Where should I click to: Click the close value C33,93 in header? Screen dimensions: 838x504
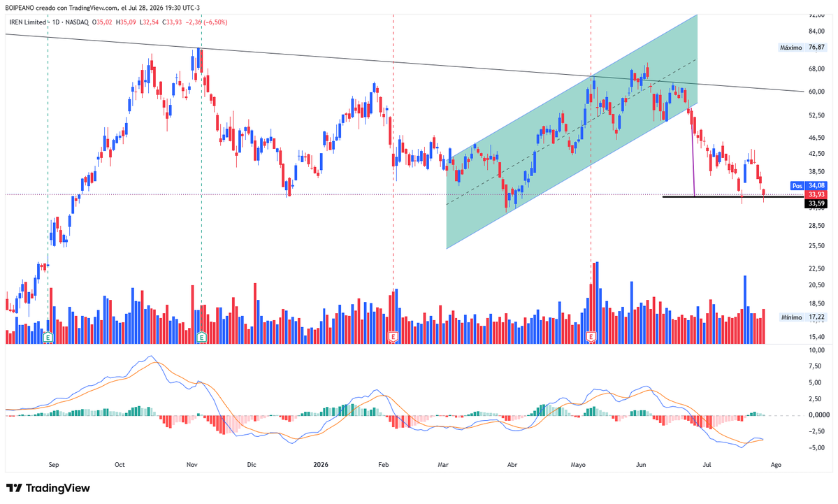coord(172,22)
